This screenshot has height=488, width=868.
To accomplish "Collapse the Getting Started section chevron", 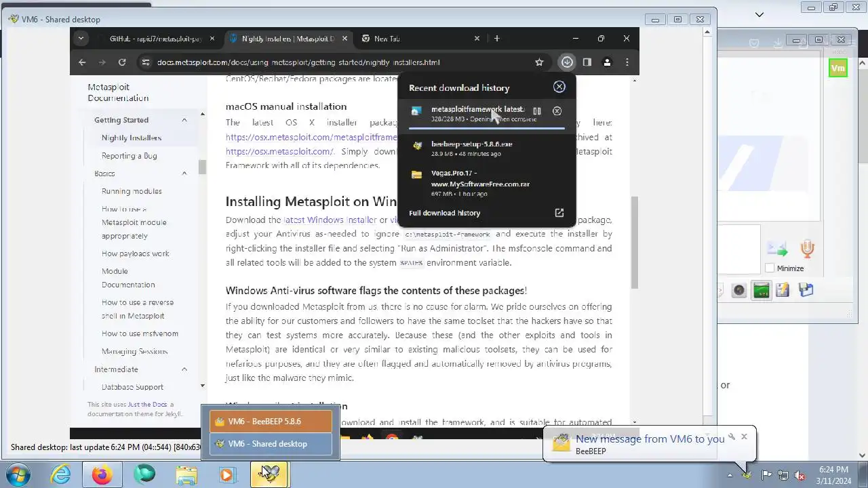I will (x=184, y=120).
